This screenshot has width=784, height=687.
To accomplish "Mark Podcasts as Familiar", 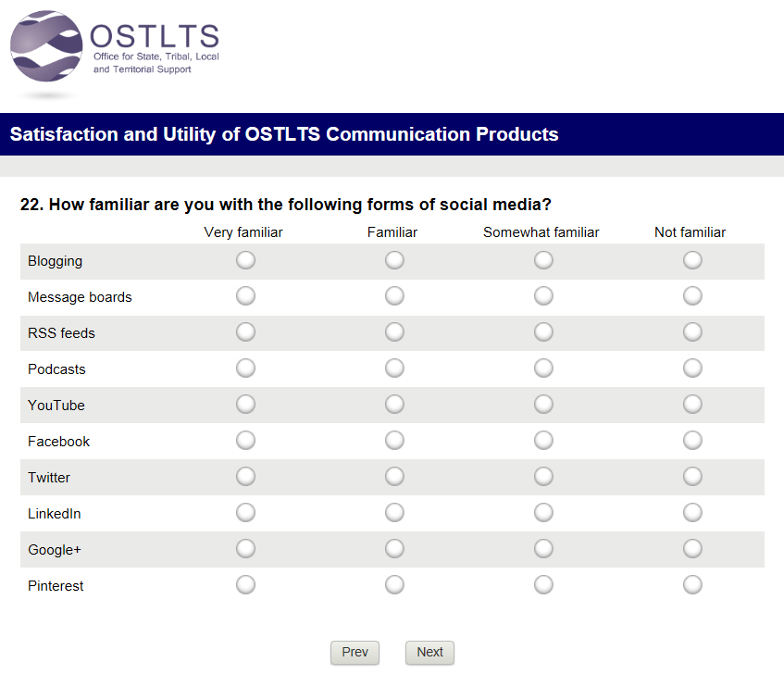I will (394, 369).
